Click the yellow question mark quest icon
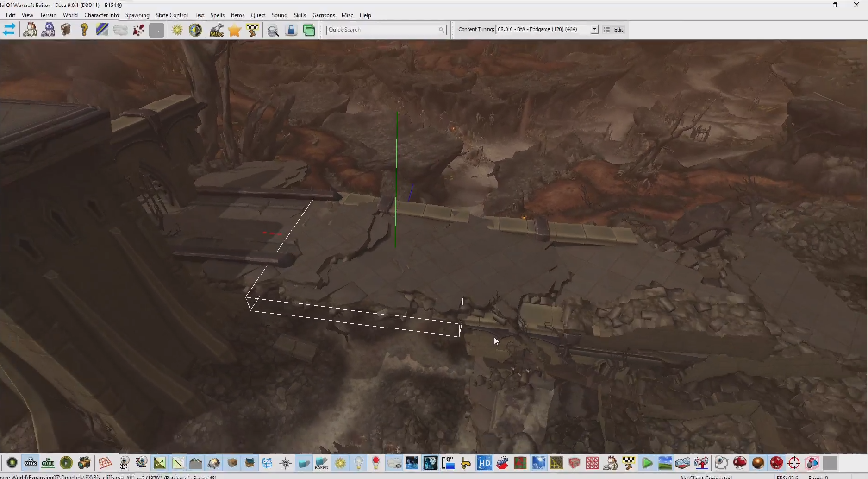 pyautogui.click(x=84, y=30)
